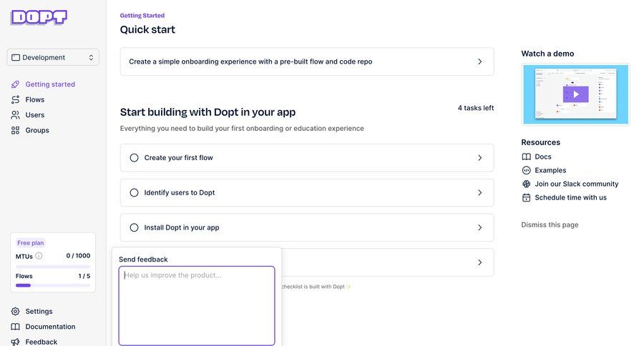Screen dimensions: 644x346
Task: Click the Slack icon beside Join our Slack community
Action: (x=526, y=184)
